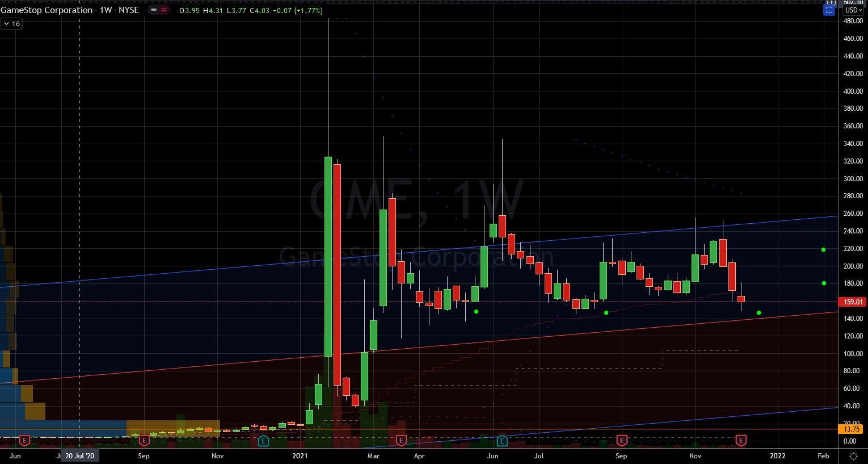The height and width of the screenshot is (464, 868).
Task: Click the NYSE exchange label
Action: [129, 10]
